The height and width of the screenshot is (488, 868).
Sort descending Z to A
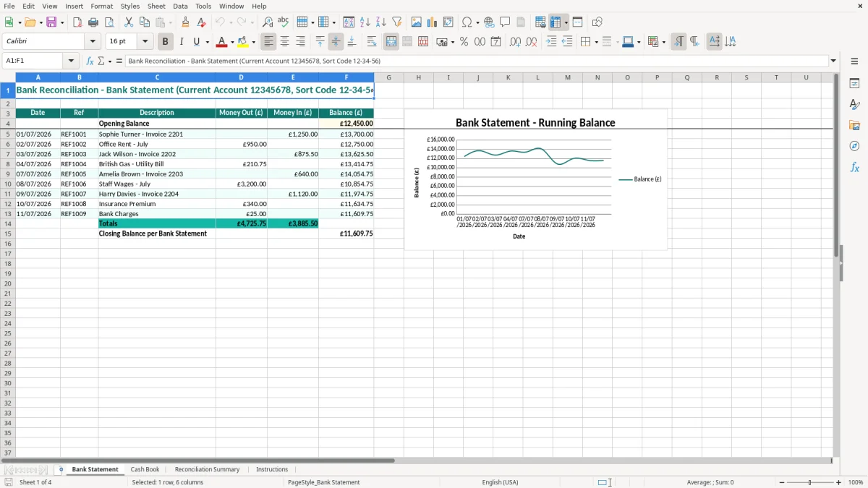381,22
